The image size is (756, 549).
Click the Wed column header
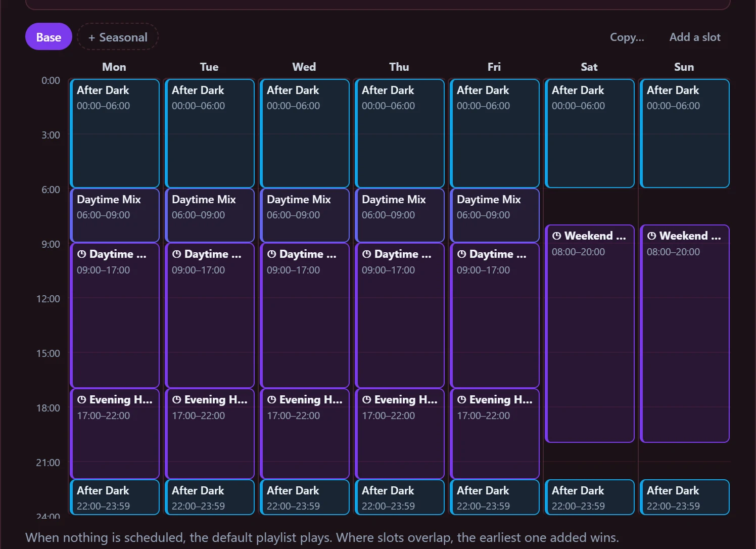(x=304, y=67)
